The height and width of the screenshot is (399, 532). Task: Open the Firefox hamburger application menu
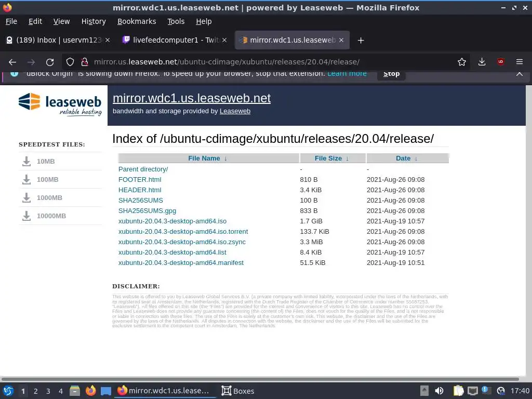click(x=520, y=62)
